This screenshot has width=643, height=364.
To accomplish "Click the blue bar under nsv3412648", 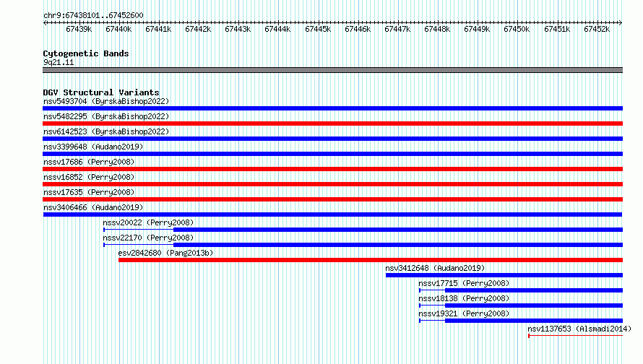I will coord(504,275).
